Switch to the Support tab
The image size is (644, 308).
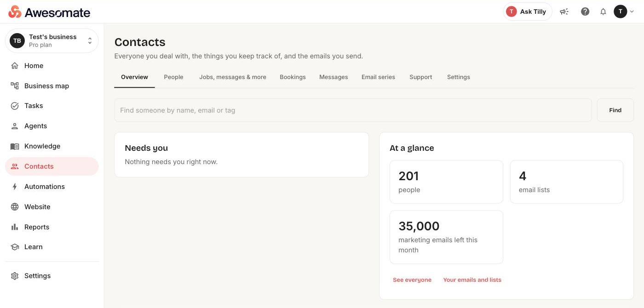[x=421, y=77]
